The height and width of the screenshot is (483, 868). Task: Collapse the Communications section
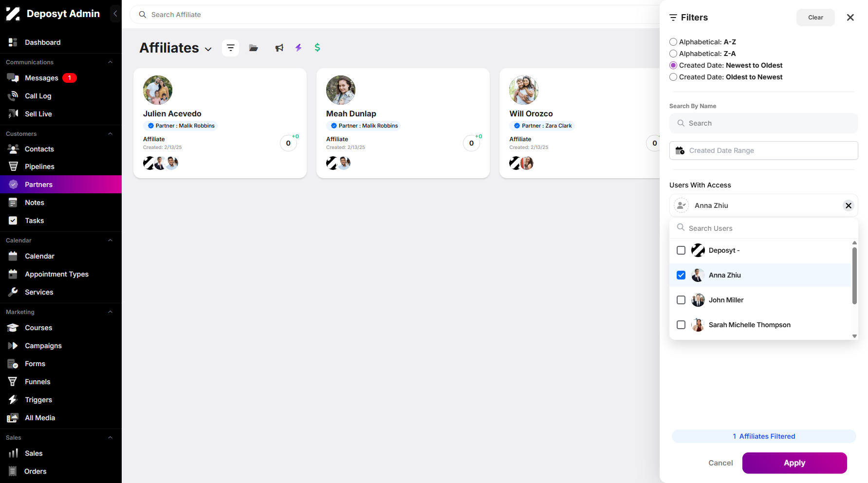[x=111, y=62]
